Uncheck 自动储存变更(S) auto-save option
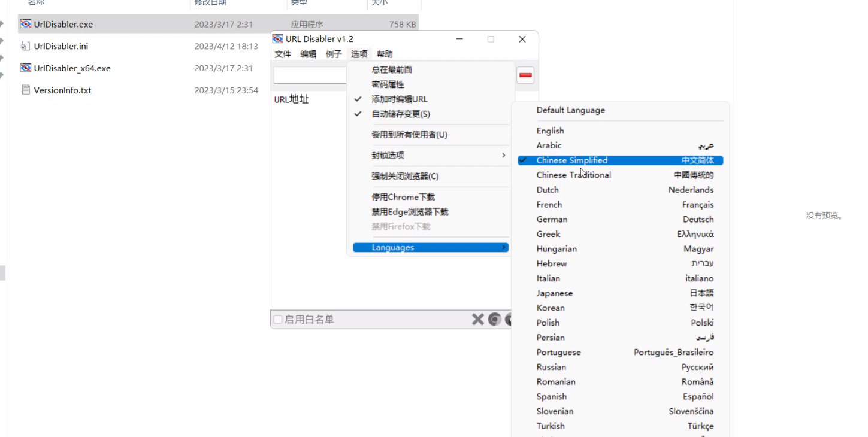 400,114
